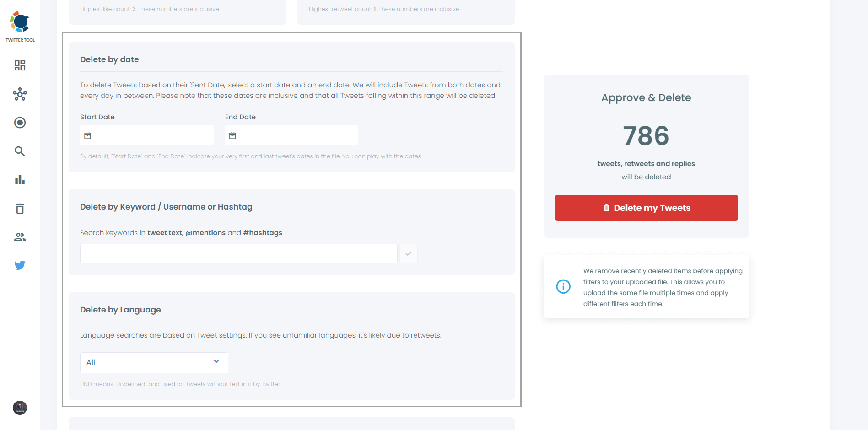Select the network connections sidebar icon

pyautogui.click(x=20, y=94)
